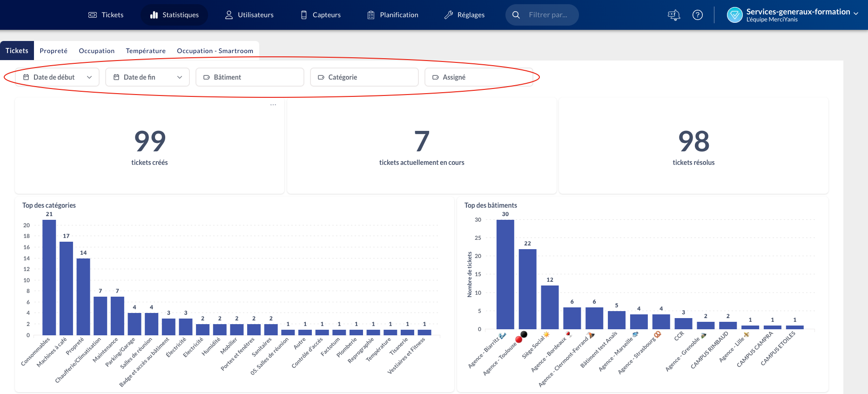
Task: Click the Tickets icon in the top navigation
Action: (x=93, y=15)
